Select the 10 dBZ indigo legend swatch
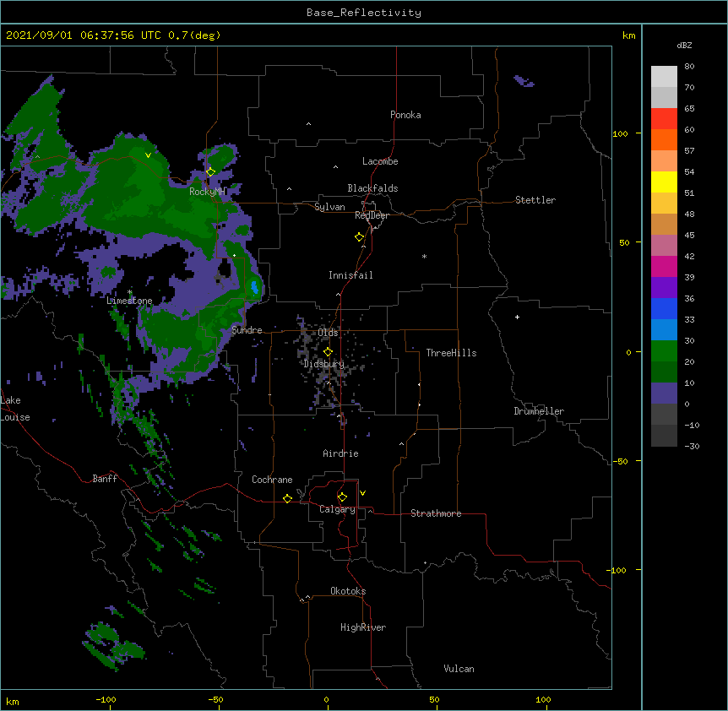This screenshot has height=711, width=728. point(664,393)
